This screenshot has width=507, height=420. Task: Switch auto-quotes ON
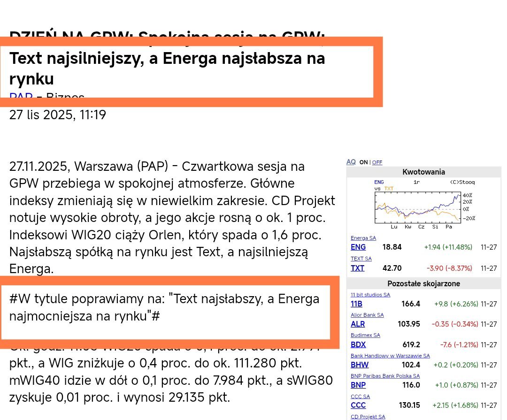coord(363,162)
